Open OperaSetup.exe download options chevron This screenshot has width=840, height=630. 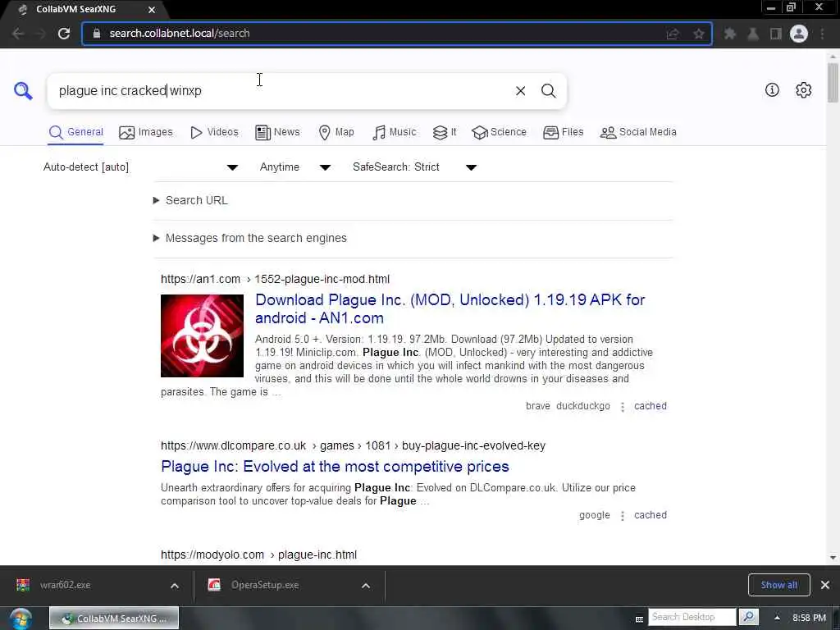point(366,586)
